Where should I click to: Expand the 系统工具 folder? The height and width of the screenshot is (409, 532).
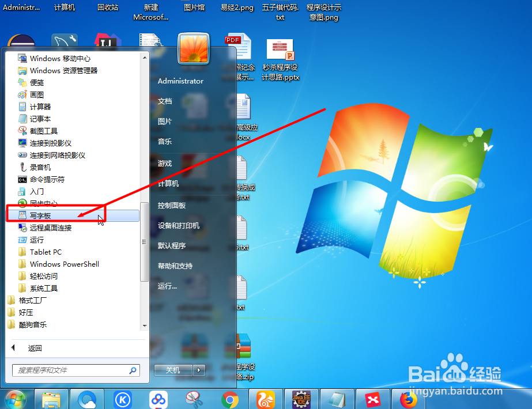pyautogui.click(x=38, y=288)
